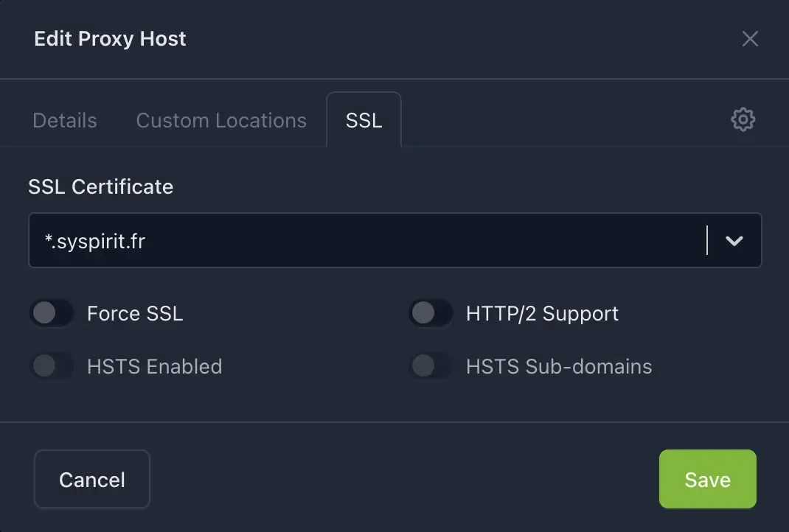789x532 pixels.
Task: Open the Custom Locations tab
Action: [x=220, y=119]
